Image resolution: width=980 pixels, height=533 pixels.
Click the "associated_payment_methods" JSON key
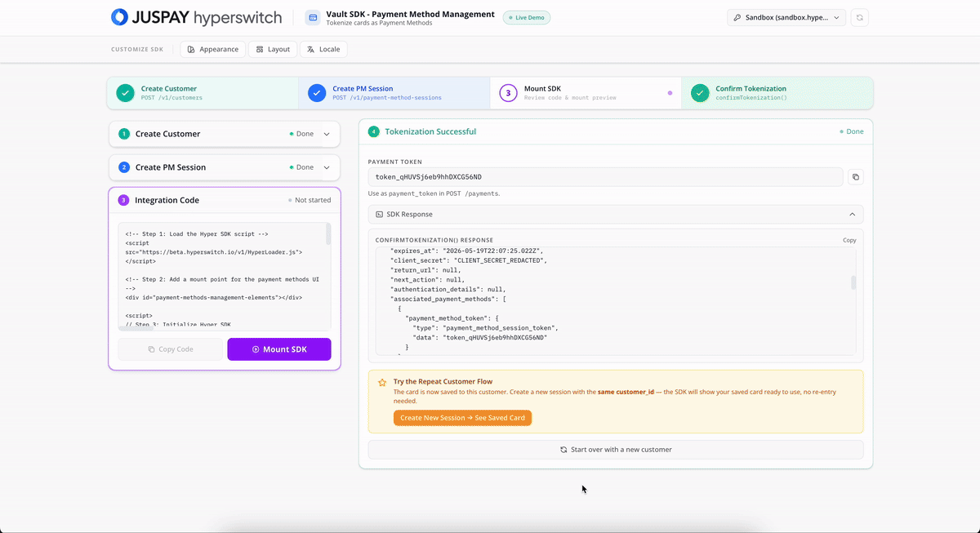[443, 299]
